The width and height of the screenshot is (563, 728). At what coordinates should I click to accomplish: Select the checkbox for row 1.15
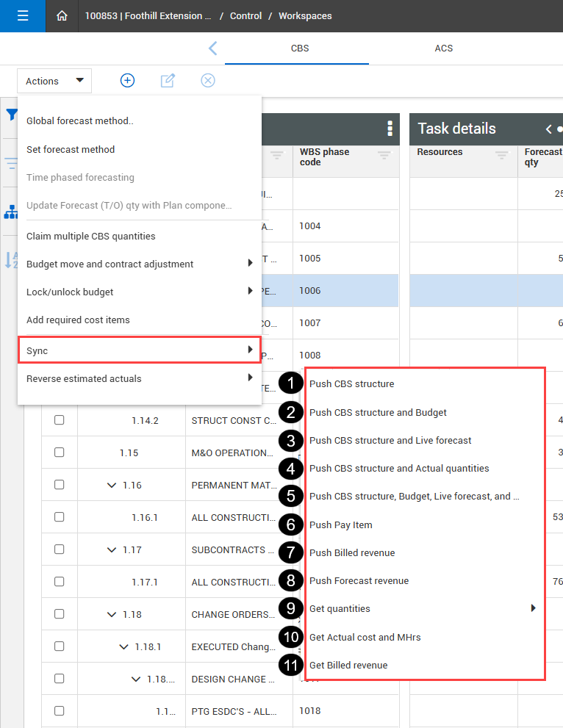60,453
